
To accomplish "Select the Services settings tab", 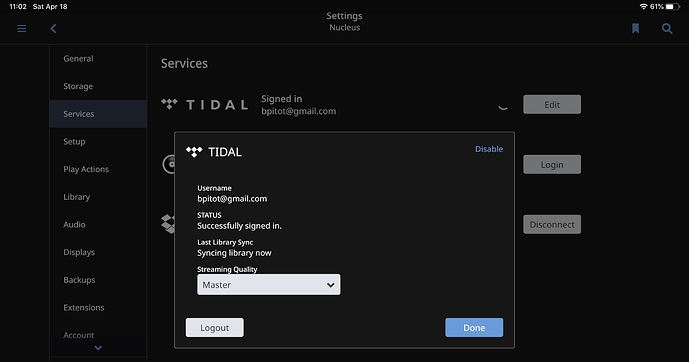I will tap(98, 114).
